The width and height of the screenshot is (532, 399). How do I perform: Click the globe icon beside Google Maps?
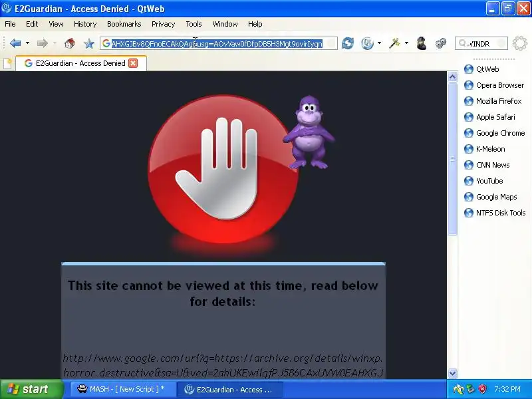(469, 197)
